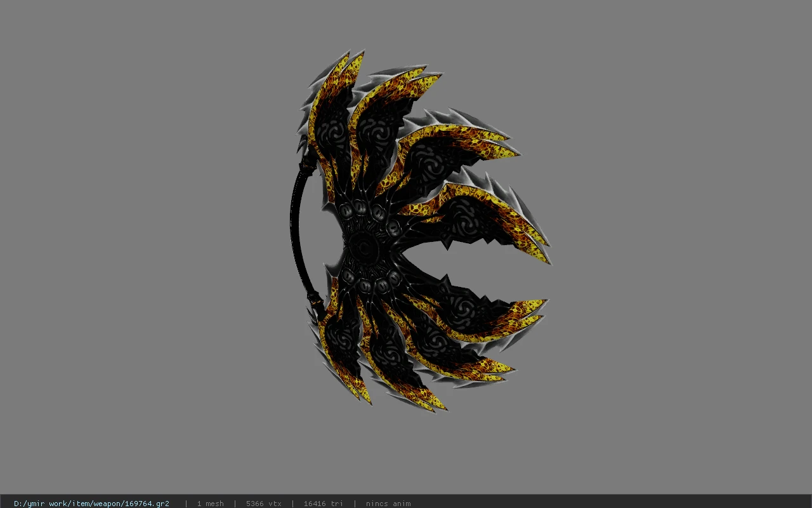This screenshot has width=812, height=508.
Task: Click the file path D:/ymir work/item/weapon/169764.gr2
Action: pos(91,504)
